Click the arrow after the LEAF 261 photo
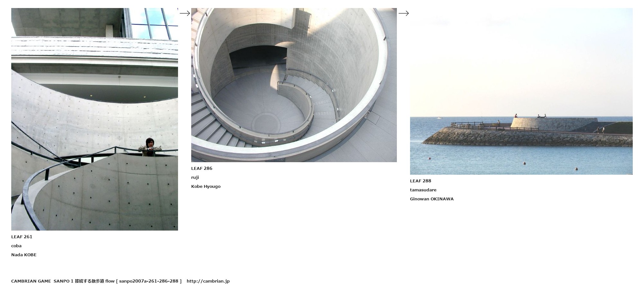This screenshot has width=644, height=289. pos(184,13)
